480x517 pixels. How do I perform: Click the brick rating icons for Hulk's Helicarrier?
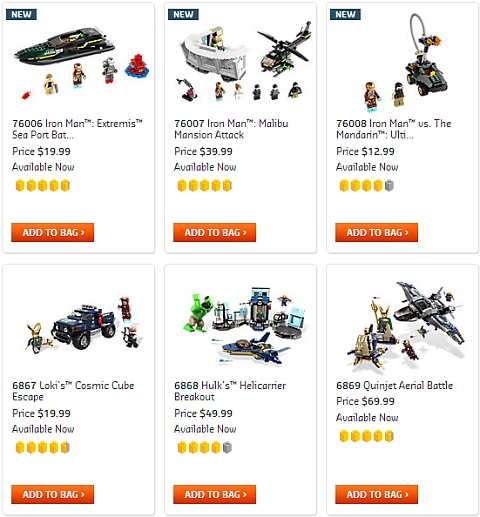point(204,447)
